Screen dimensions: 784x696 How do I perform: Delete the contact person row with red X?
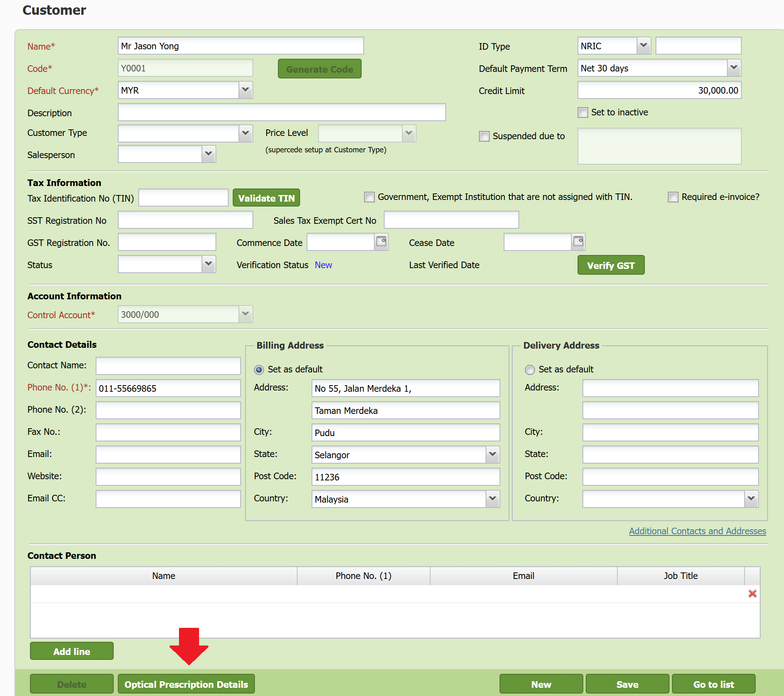click(752, 594)
